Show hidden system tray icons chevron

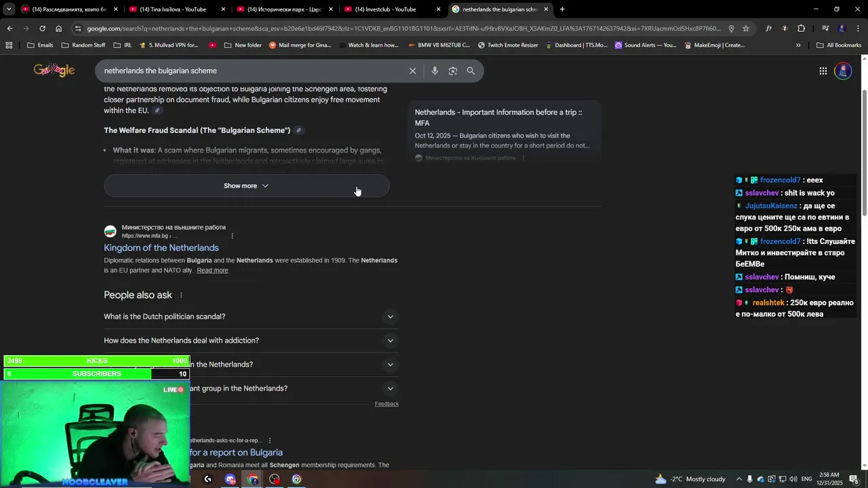click(x=739, y=479)
